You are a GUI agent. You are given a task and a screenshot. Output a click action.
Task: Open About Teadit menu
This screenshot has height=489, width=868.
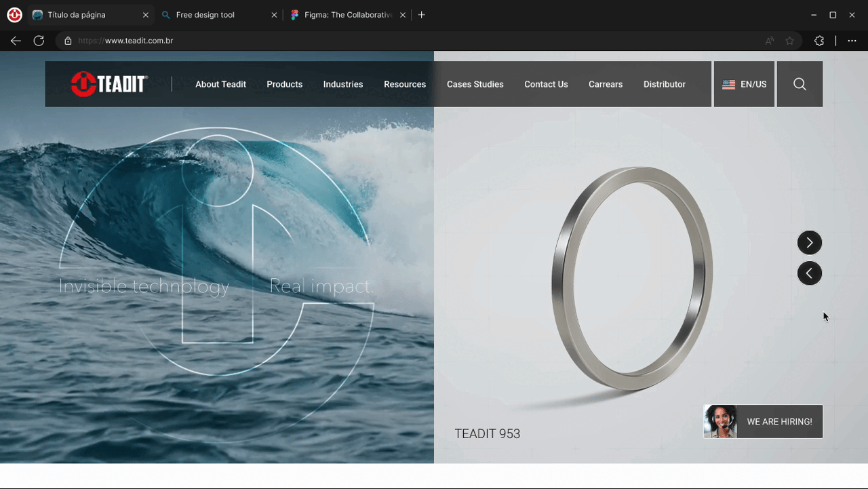pos(220,84)
